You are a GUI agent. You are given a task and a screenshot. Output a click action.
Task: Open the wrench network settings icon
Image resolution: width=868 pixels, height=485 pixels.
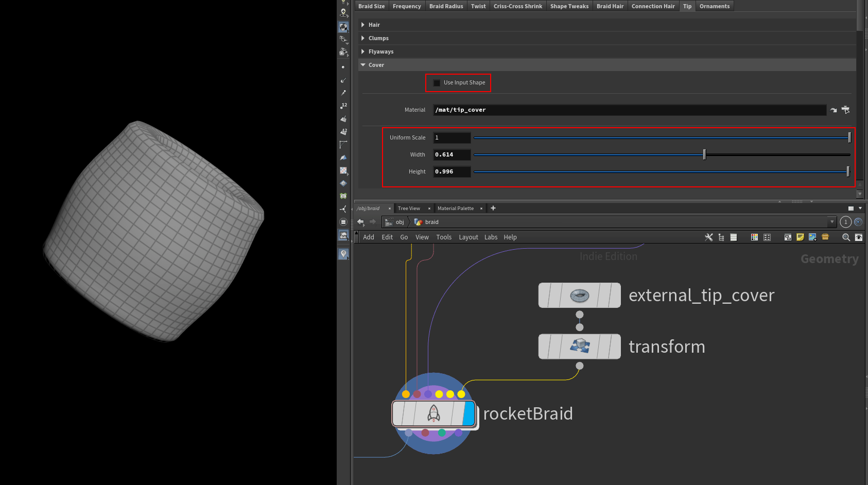(x=709, y=237)
